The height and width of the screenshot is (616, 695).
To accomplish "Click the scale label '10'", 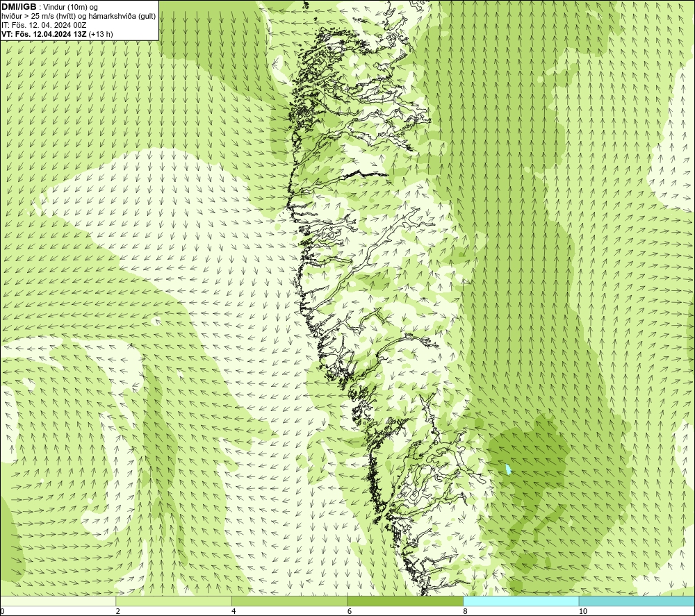I will [x=583, y=612].
